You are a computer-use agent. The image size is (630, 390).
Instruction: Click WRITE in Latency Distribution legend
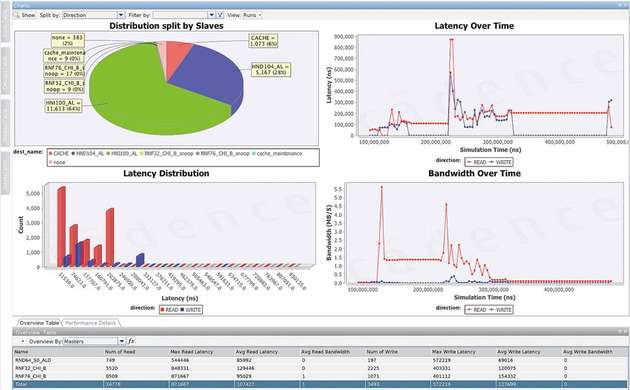point(190,310)
